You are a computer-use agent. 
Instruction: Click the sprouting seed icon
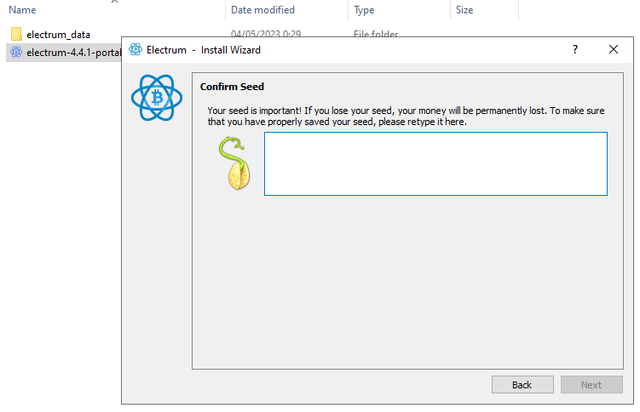click(235, 163)
